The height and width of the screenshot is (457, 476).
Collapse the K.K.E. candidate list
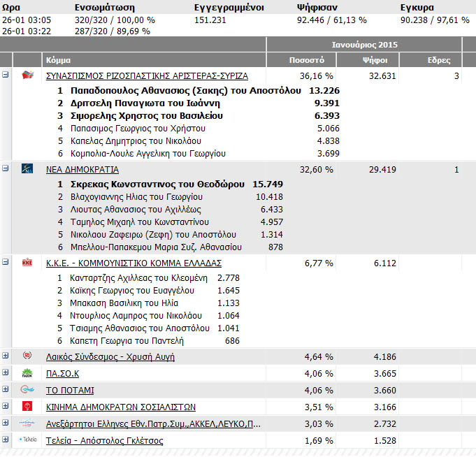pos(6,262)
